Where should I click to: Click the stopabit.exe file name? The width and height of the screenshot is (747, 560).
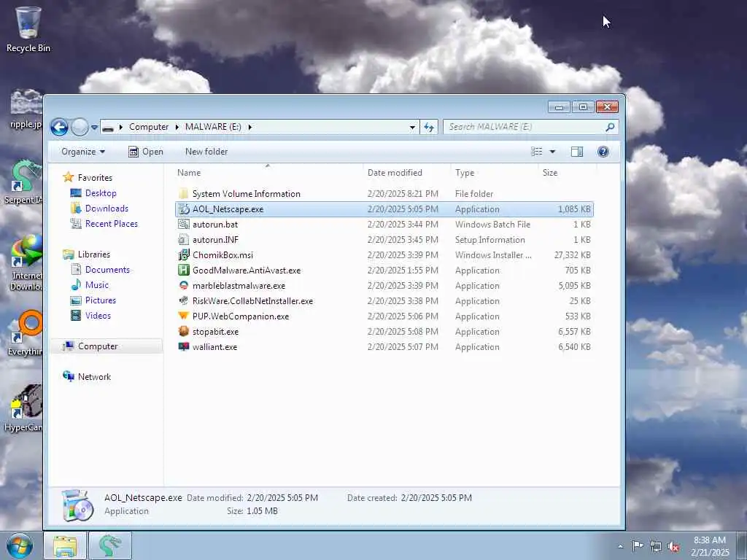[x=215, y=332]
